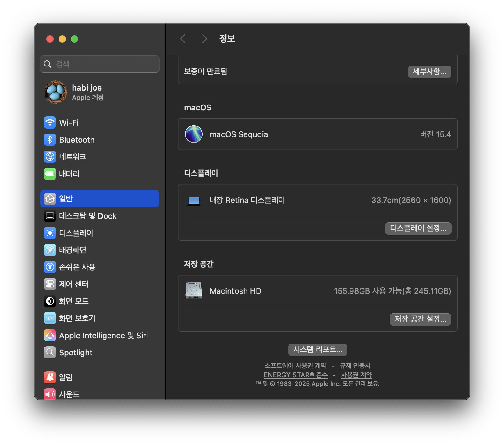Select the 일반 gear icon
The height and width of the screenshot is (445, 504).
[50, 199]
